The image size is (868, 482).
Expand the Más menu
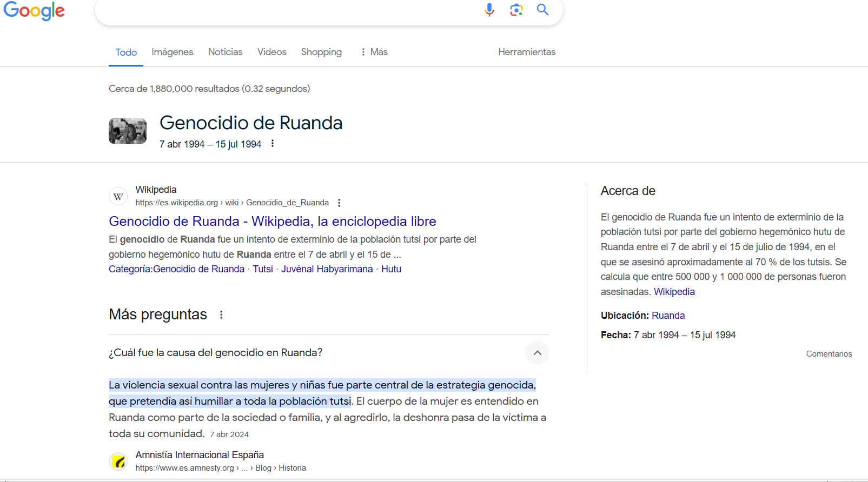[x=374, y=52]
